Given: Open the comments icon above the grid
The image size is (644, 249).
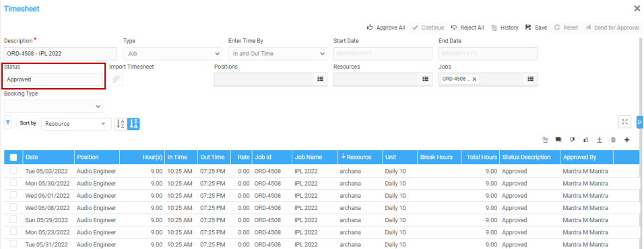Looking at the screenshot, I should 558,140.
